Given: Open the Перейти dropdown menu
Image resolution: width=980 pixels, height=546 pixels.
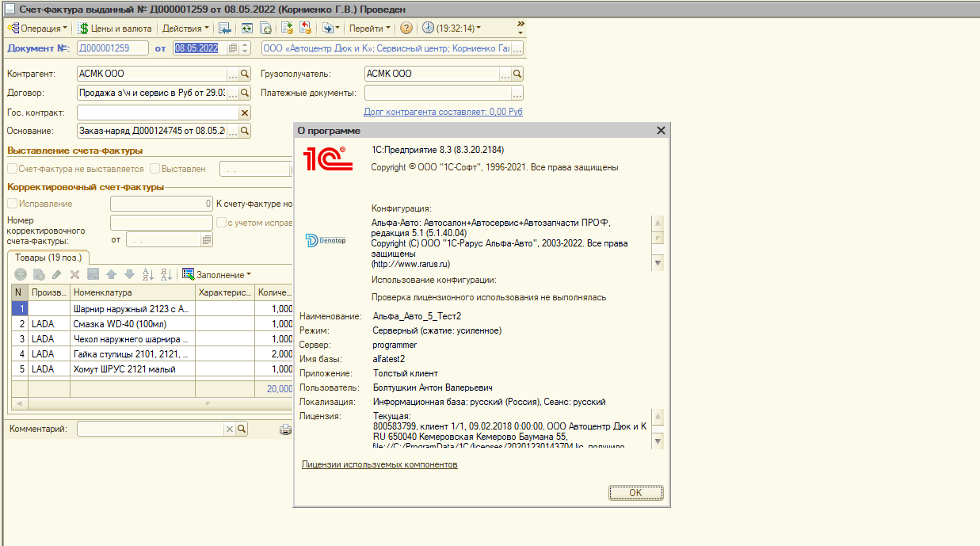Looking at the screenshot, I should [x=370, y=28].
